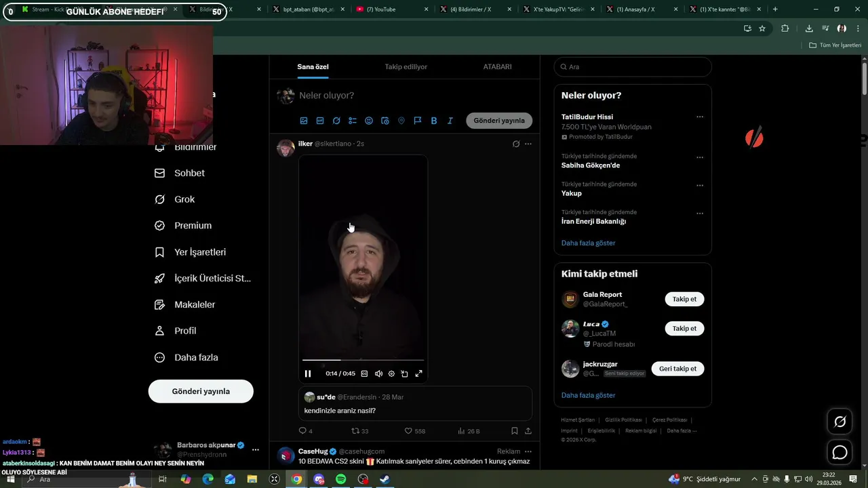The height and width of the screenshot is (488, 868).
Task: Open Yer İşaretleri bookmarks
Action: click(191, 252)
